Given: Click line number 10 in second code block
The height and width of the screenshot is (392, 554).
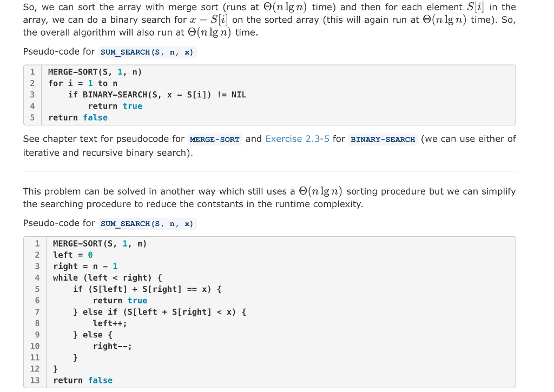Looking at the screenshot, I should (35, 346).
